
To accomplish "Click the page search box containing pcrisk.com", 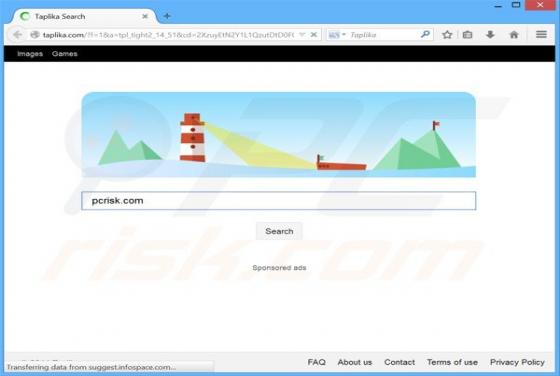I will [x=279, y=201].
